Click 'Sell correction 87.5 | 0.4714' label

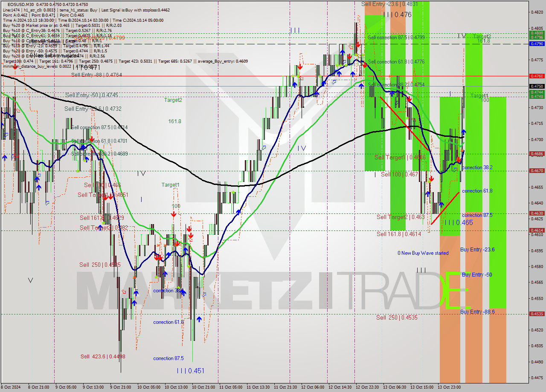point(99,127)
